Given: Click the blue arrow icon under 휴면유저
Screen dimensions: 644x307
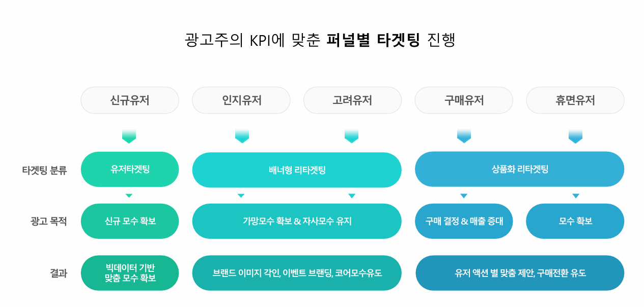Looking at the screenshot, I should (x=575, y=136).
